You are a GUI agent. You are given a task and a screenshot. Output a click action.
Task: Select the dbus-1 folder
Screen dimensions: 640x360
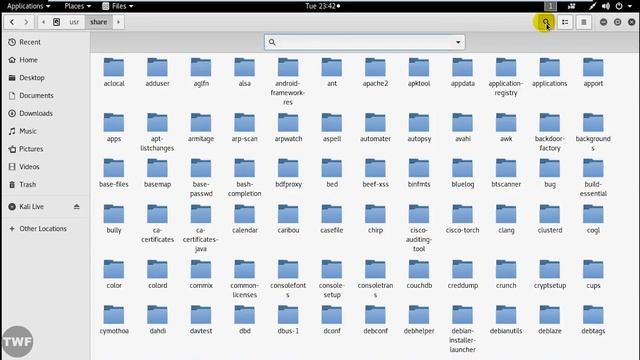[x=288, y=320]
